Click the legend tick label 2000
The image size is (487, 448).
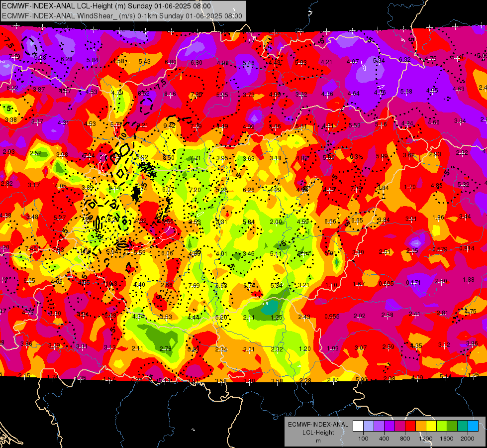(468, 439)
